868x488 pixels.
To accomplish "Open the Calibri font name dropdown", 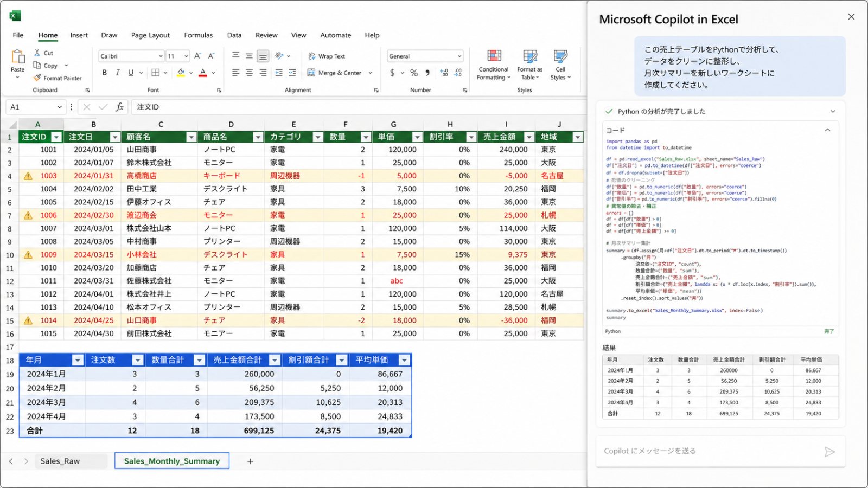I will pos(161,56).
